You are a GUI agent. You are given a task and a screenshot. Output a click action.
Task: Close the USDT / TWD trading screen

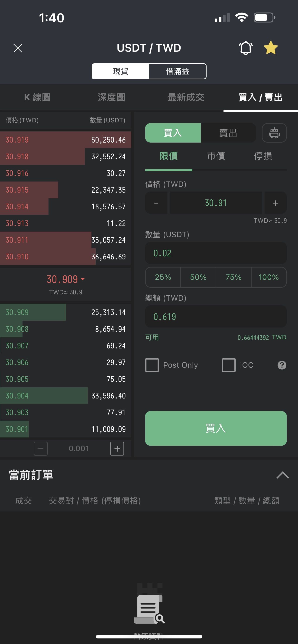tap(18, 48)
